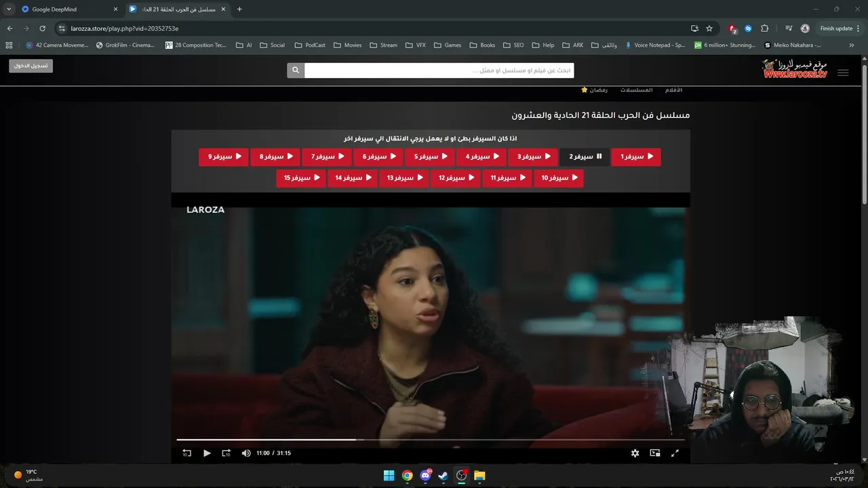Switch to سيرفر 1 server

point(636,157)
